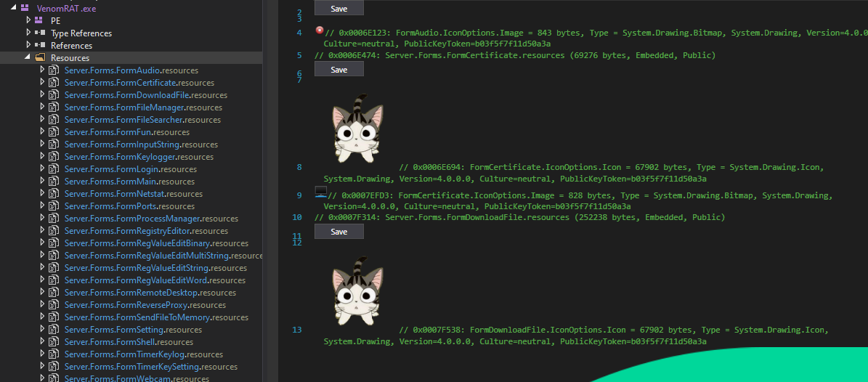Select Server.Forms.FormRegValueEditBinary.resources
This screenshot has width=868, height=382.
(x=156, y=243)
